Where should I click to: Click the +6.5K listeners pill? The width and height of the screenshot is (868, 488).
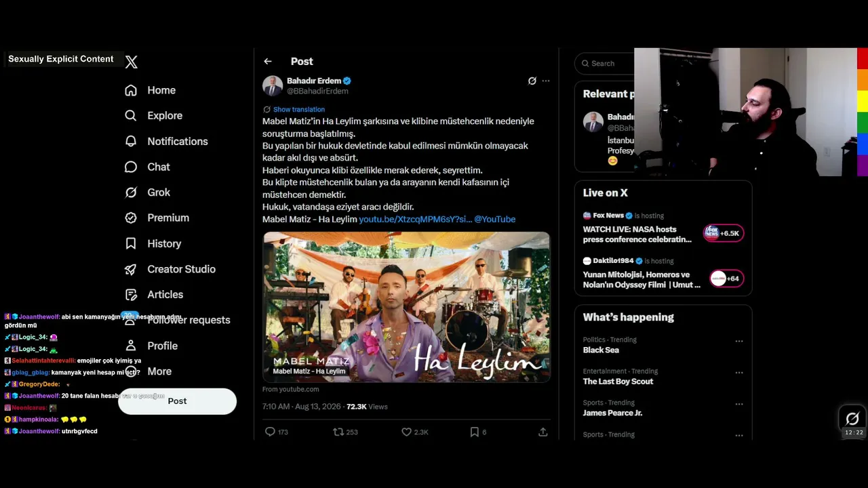724,233
